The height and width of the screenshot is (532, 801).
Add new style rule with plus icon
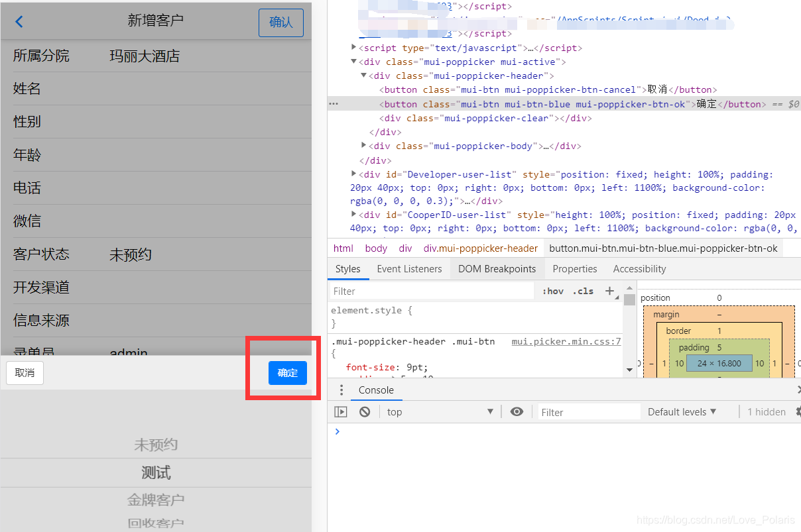tap(609, 291)
